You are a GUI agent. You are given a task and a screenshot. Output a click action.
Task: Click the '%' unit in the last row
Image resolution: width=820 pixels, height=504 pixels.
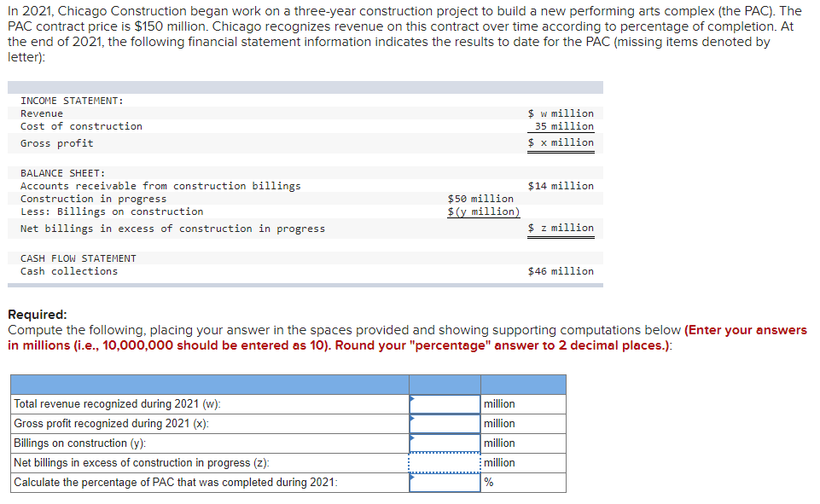point(489,483)
